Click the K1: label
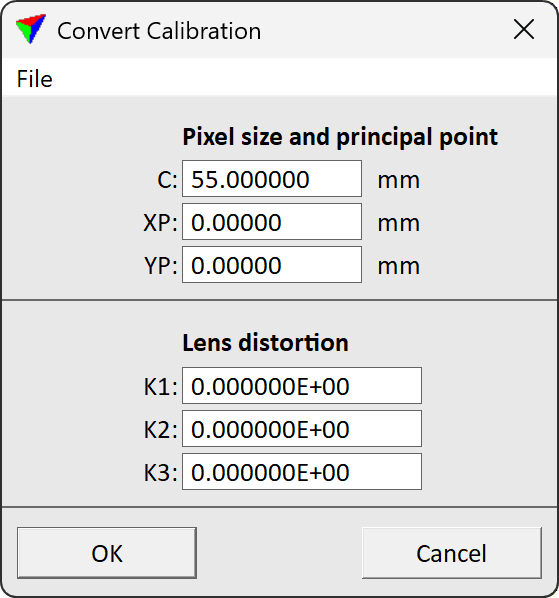559x598 pixels. (161, 387)
